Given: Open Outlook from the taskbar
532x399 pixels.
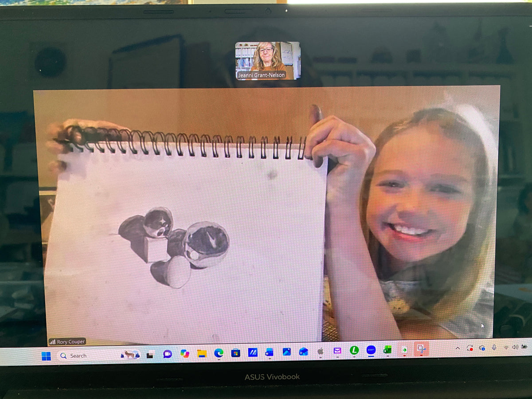Looking at the screenshot, I should [303, 352].
